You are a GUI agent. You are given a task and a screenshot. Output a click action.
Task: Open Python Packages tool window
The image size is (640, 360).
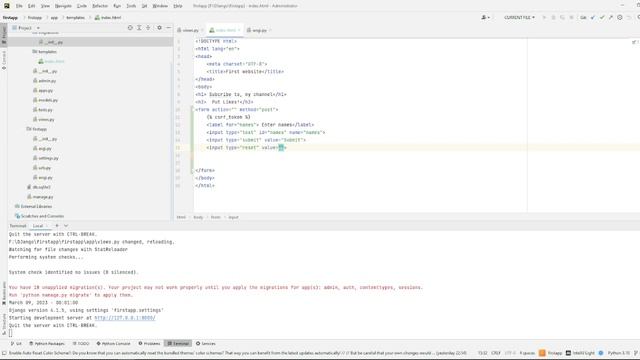47,344
